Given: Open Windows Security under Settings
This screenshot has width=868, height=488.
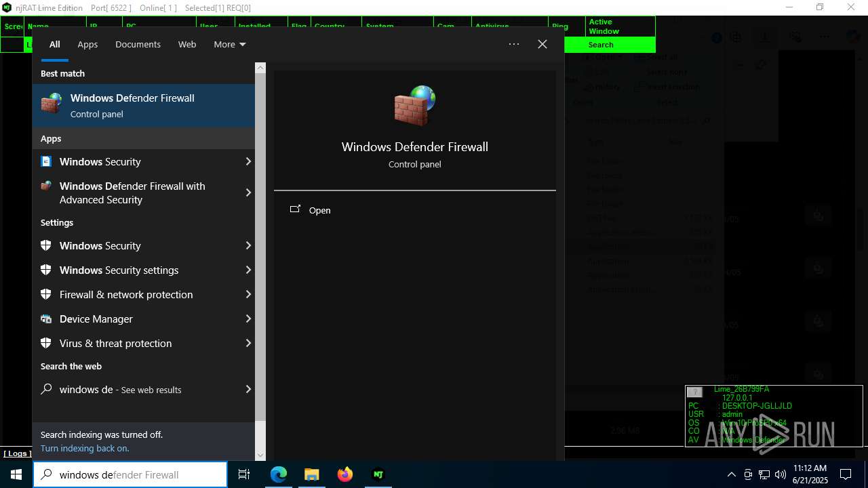Looking at the screenshot, I should coord(137,245).
